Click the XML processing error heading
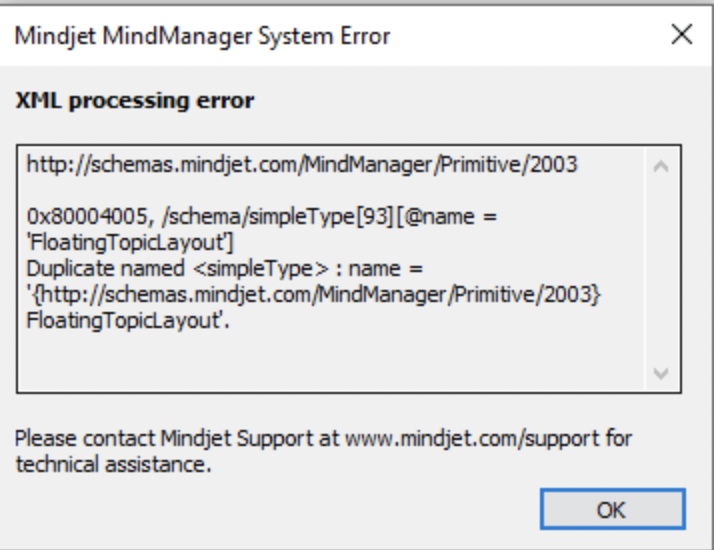 pos(135,101)
